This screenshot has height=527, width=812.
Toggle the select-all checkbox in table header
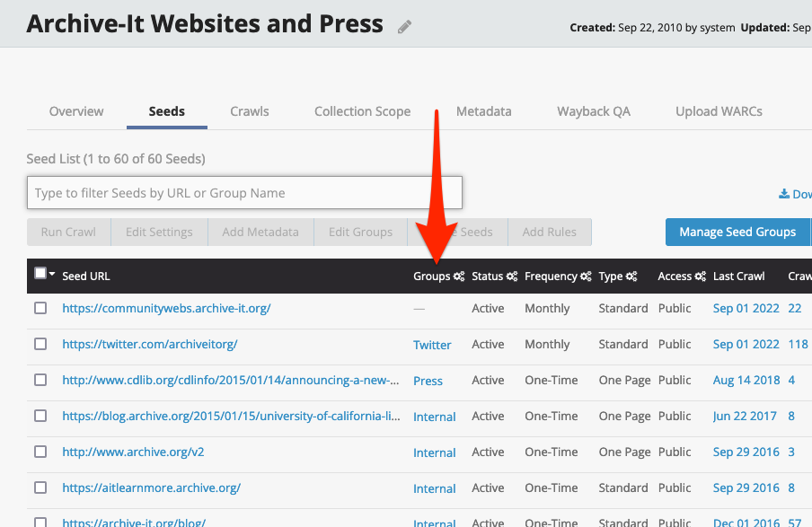[40, 274]
